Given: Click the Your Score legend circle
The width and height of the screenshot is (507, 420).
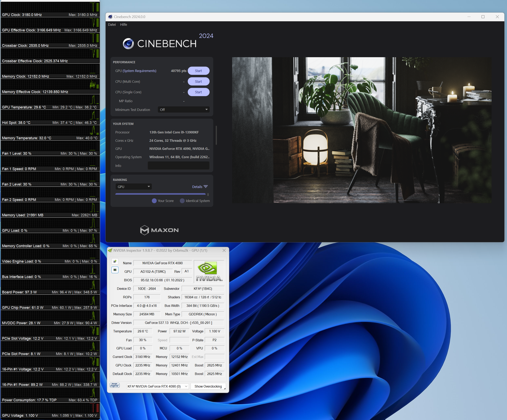Looking at the screenshot, I should pos(154,201).
